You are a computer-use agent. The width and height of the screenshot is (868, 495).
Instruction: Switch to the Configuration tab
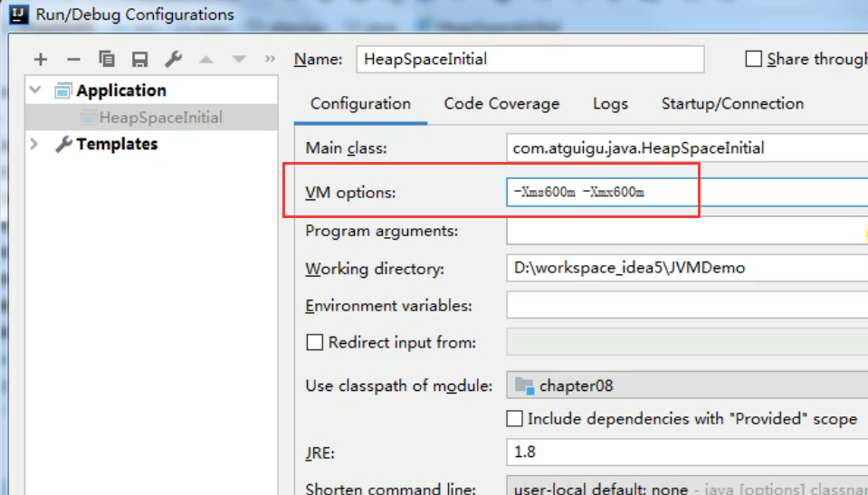(x=360, y=103)
